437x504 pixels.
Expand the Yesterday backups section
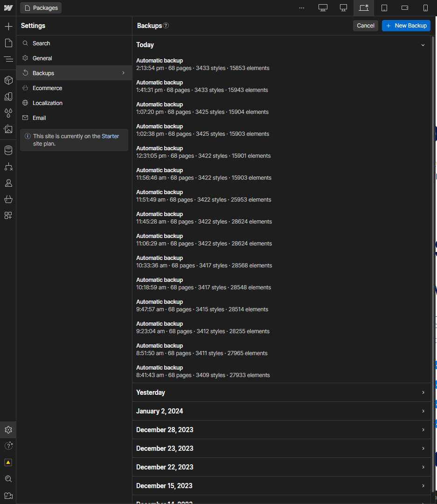tap(282, 392)
